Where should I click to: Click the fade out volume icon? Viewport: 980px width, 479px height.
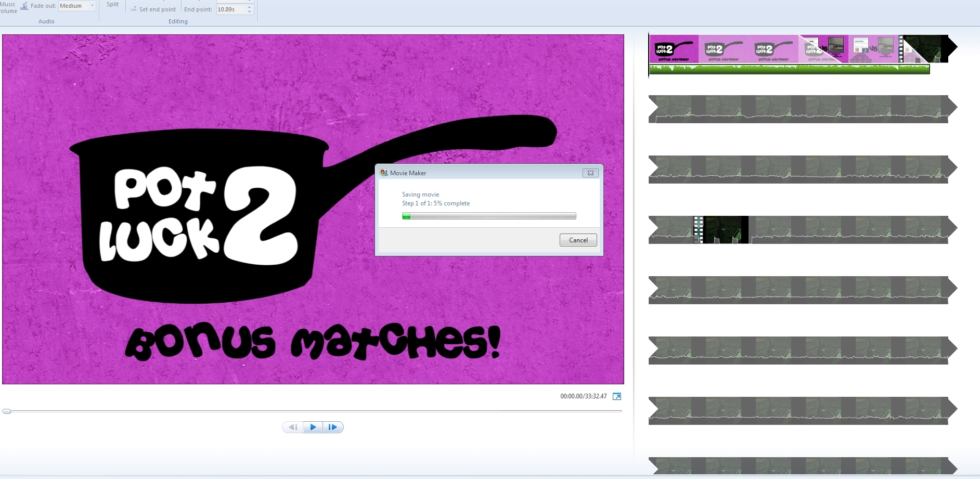click(x=24, y=6)
